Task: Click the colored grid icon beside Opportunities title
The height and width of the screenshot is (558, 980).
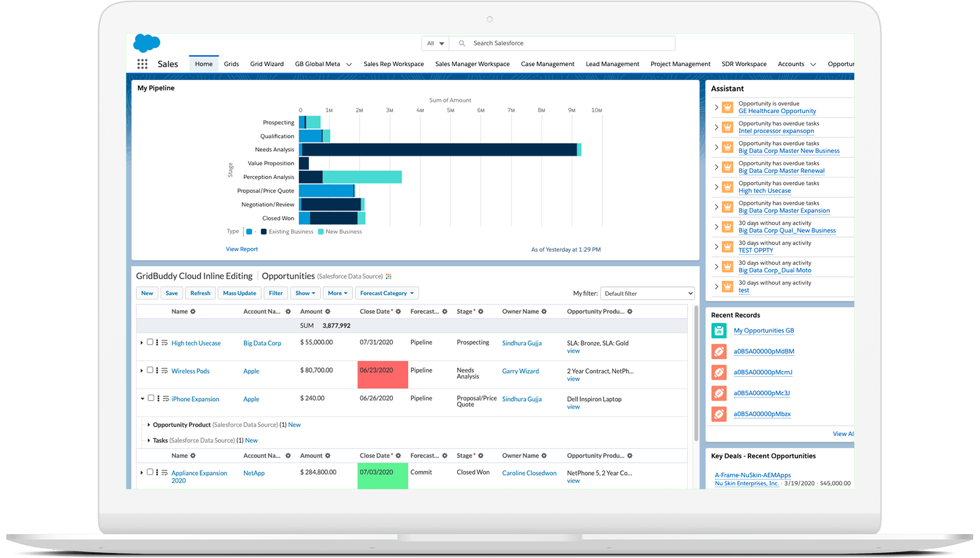Action: click(x=389, y=276)
